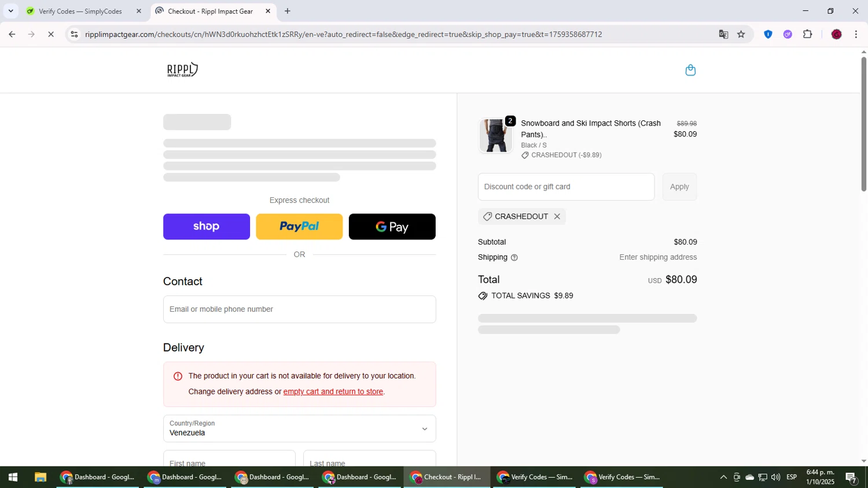Click the CRASHEDOUT tag icon in product line

[525, 155]
